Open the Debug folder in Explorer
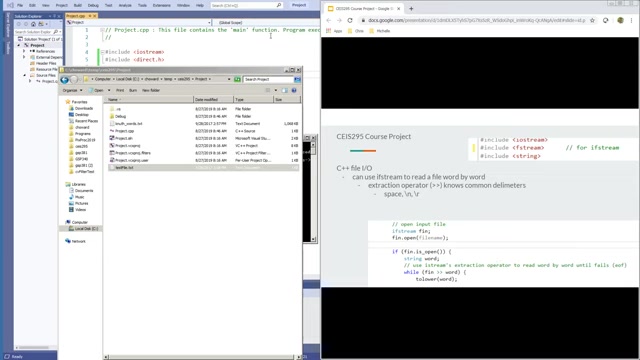Screen dimensions: 640x360 click(120, 116)
